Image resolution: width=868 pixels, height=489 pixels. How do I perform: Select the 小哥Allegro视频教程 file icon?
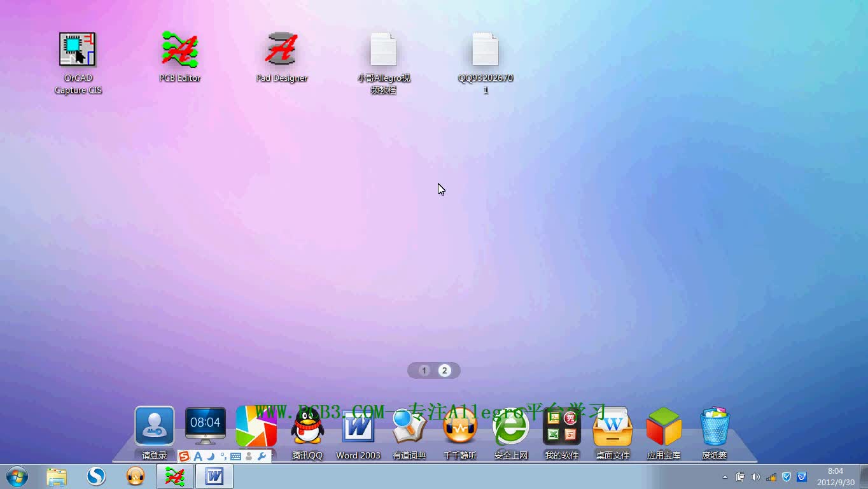[x=384, y=50]
